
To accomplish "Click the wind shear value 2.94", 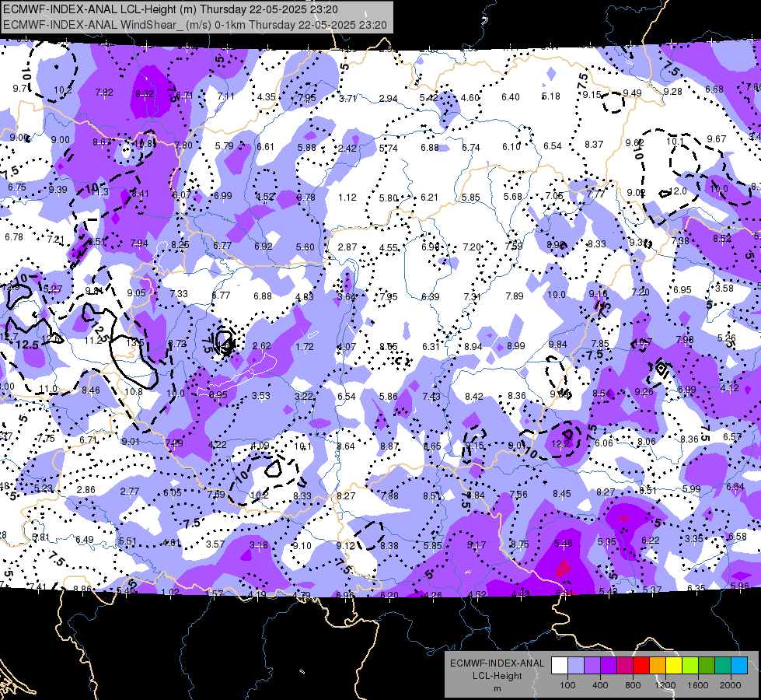I will click(x=388, y=99).
